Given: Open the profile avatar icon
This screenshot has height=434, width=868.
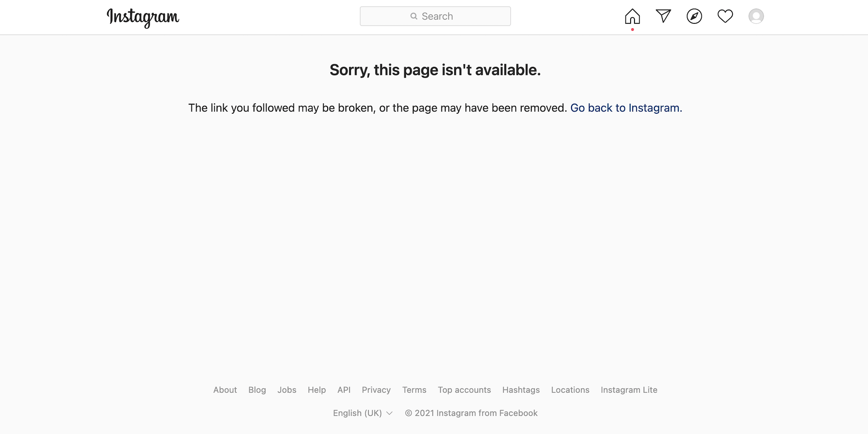Looking at the screenshot, I should click(756, 16).
